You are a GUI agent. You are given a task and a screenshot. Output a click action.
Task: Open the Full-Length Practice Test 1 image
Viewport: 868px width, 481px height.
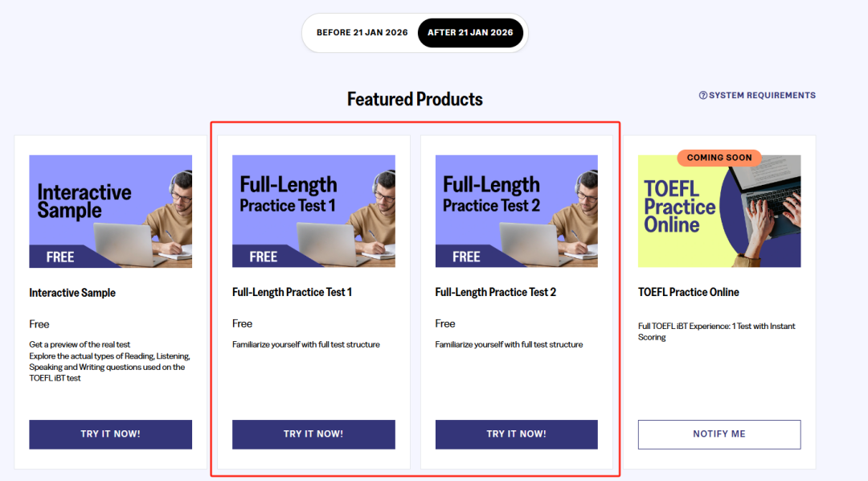pyautogui.click(x=313, y=211)
